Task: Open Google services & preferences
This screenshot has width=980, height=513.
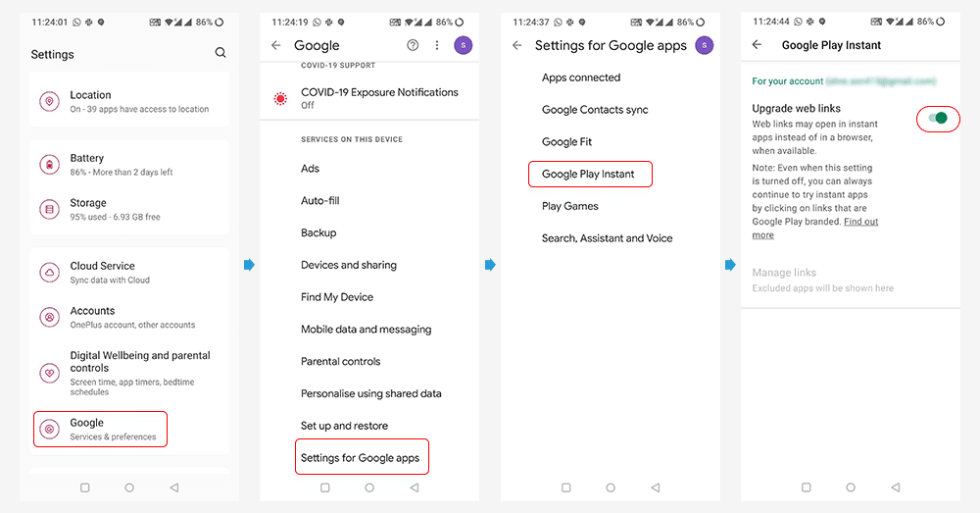Action: 101,430
